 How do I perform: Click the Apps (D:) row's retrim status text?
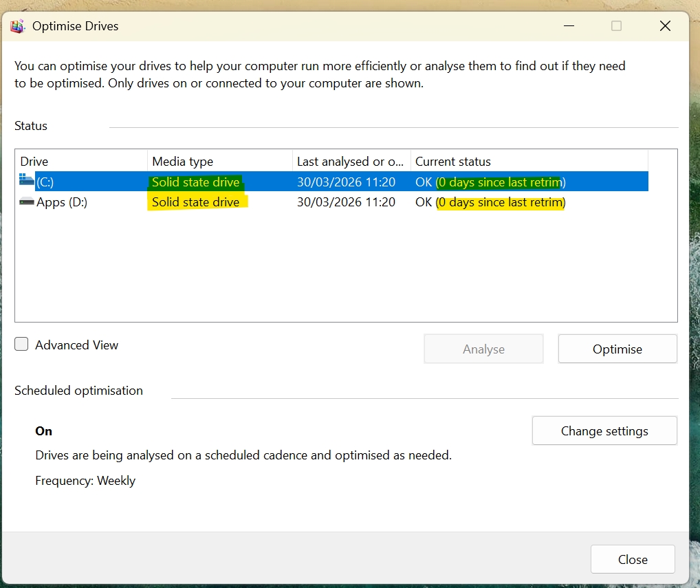[x=500, y=202]
